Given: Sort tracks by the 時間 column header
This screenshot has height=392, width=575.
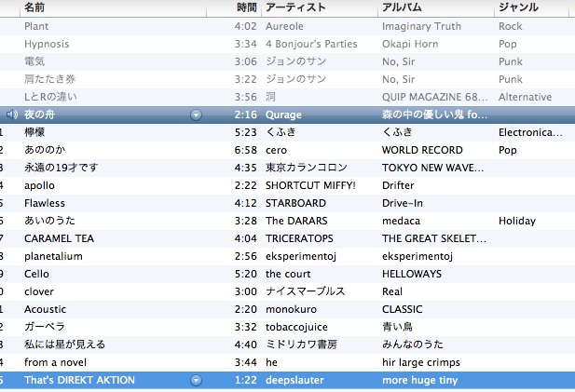Looking at the screenshot, I should pyautogui.click(x=245, y=7).
